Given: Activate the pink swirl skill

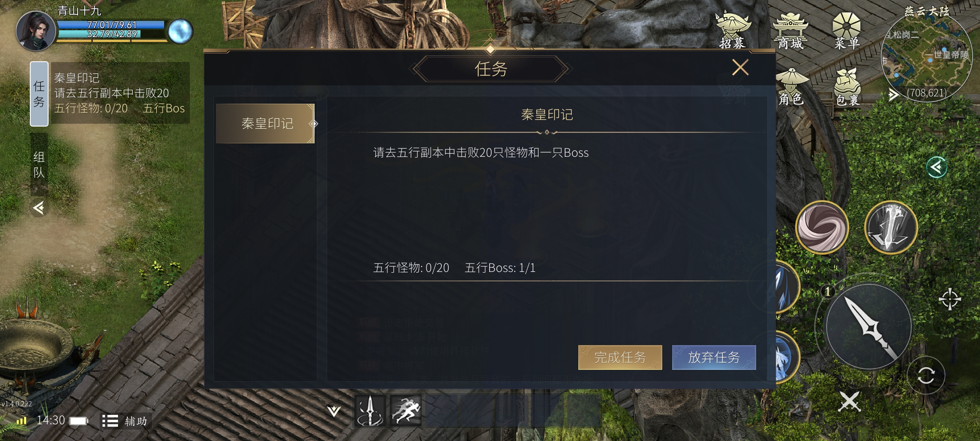Looking at the screenshot, I should [822, 227].
